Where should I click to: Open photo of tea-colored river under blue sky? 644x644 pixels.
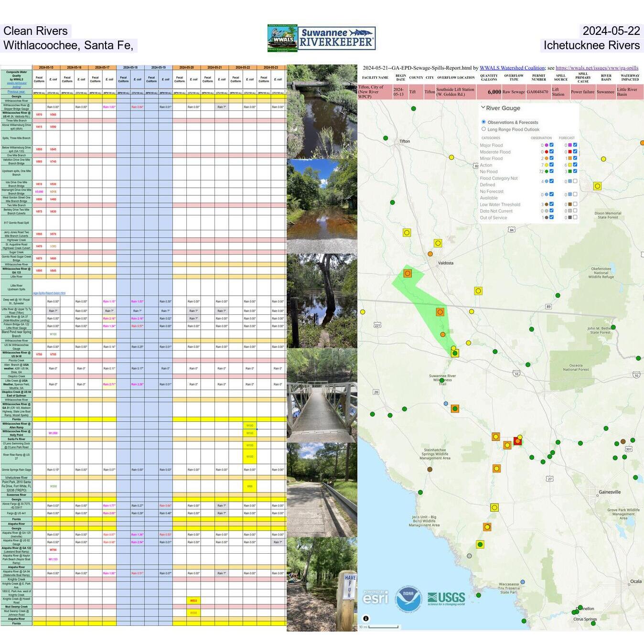point(322,206)
